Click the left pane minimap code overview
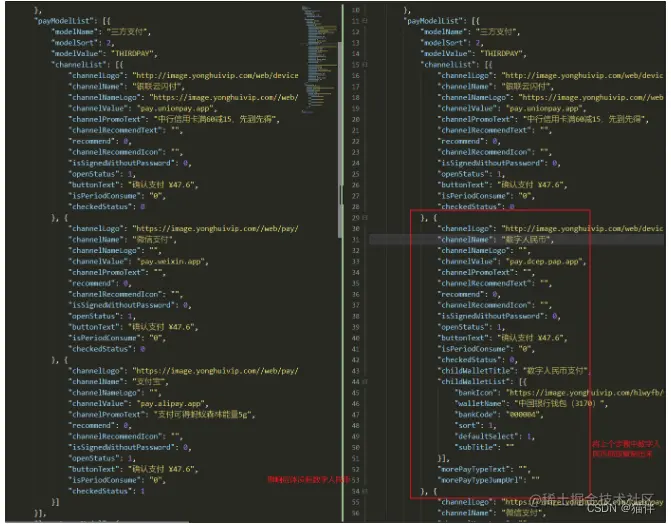 (318, 59)
